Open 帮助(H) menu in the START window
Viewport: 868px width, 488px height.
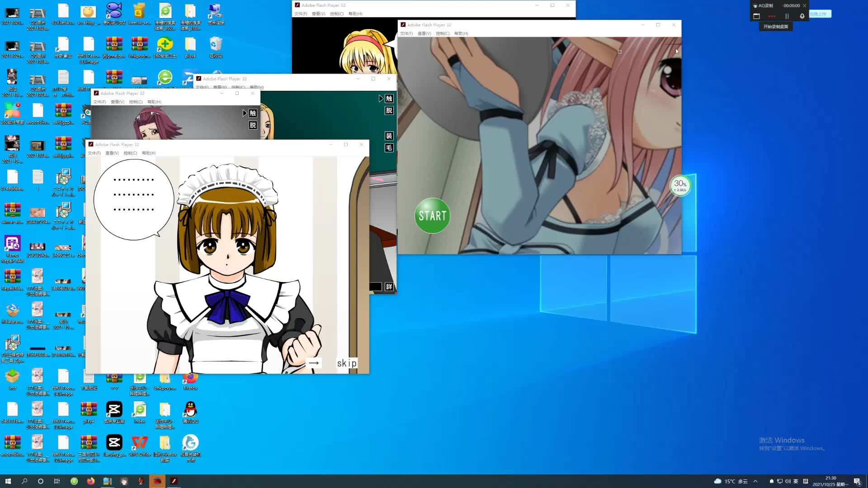(461, 33)
